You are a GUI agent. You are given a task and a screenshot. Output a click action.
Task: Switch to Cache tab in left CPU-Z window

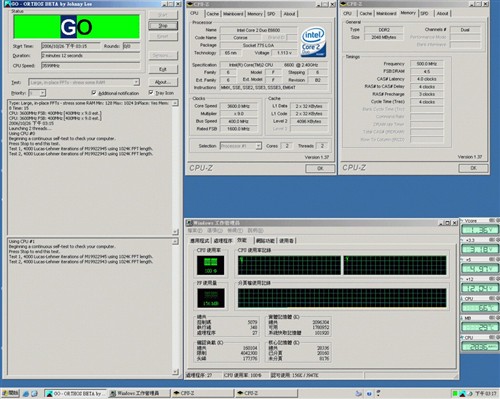(x=212, y=14)
